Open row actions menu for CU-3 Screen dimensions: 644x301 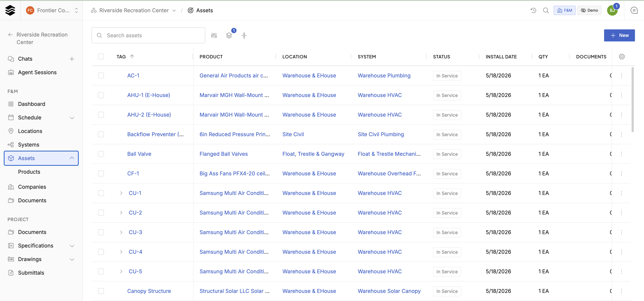point(621,232)
